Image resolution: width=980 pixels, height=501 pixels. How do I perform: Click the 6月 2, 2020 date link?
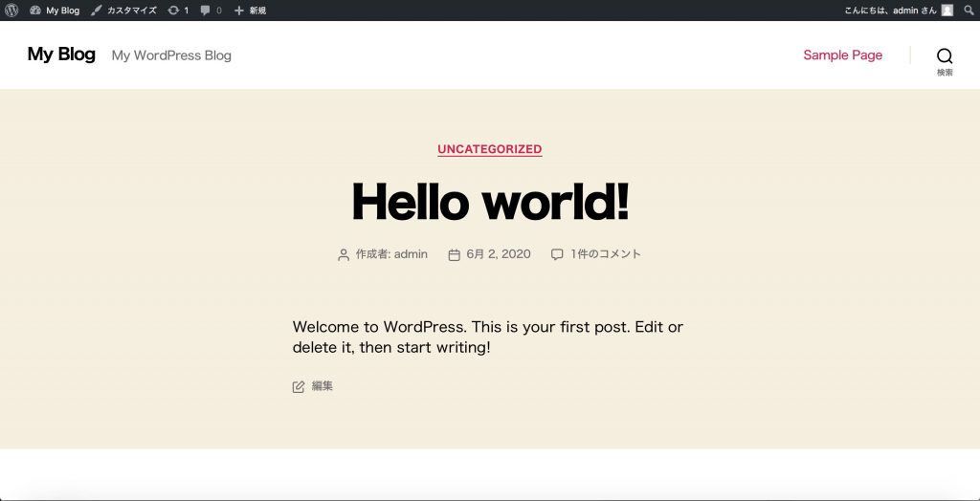pos(498,254)
